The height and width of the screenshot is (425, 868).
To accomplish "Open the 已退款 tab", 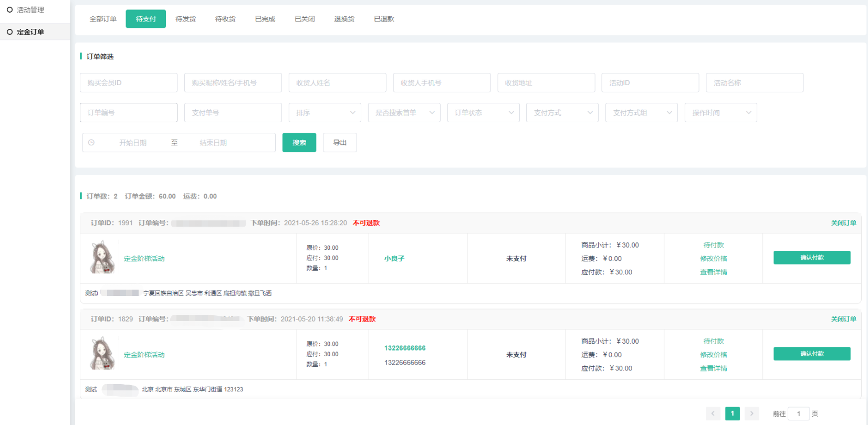I will [384, 19].
